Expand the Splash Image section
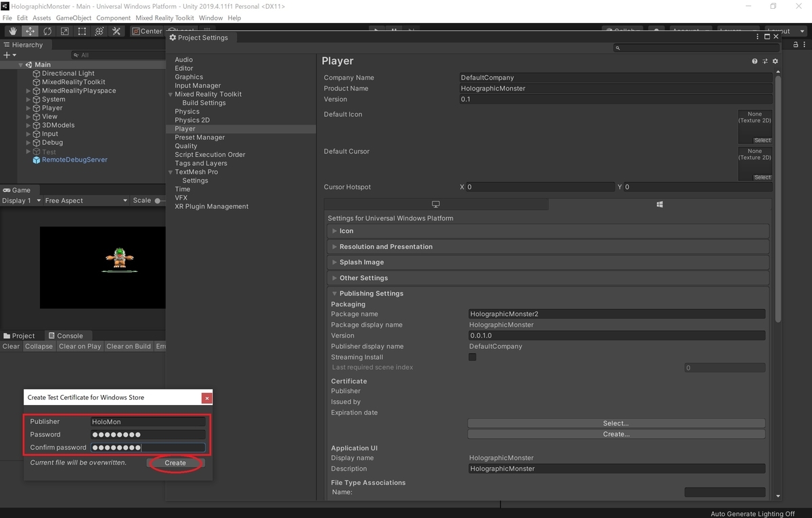The width and height of the screenshot is (812, 518). coord(548,262)
